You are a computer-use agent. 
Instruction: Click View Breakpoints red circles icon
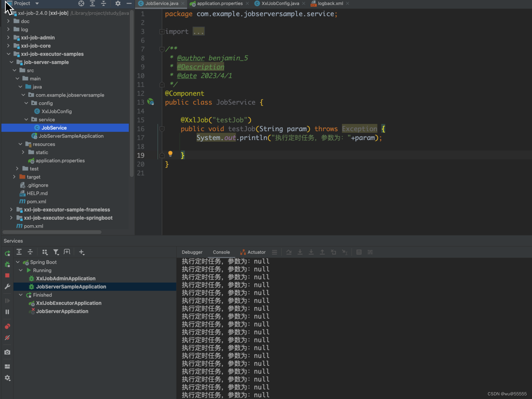point(7,326)
